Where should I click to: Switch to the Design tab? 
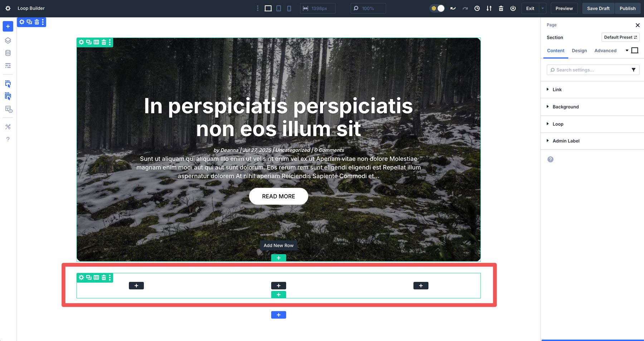579,51
